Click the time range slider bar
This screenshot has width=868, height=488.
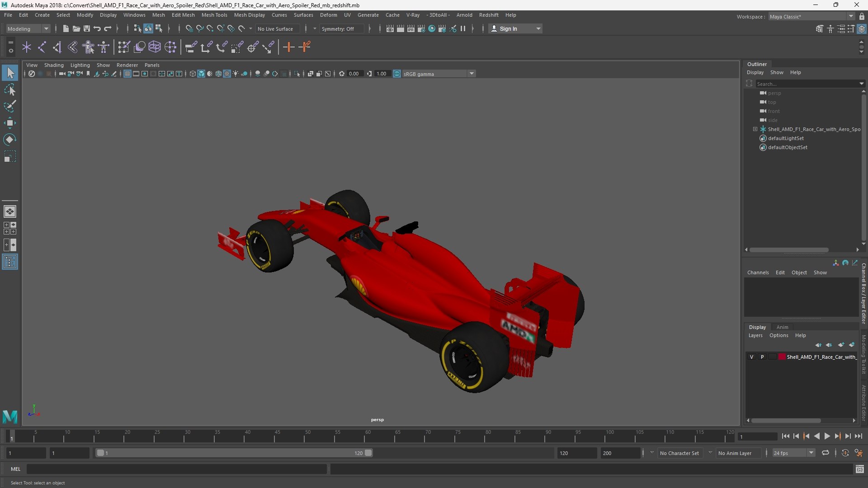(x=234, y=453)
